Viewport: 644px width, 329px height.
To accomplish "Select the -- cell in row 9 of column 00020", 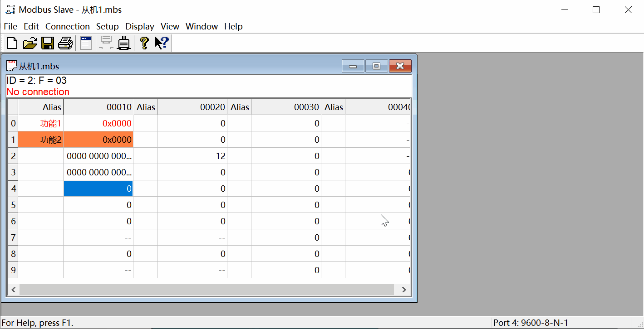I will [192, 270].
